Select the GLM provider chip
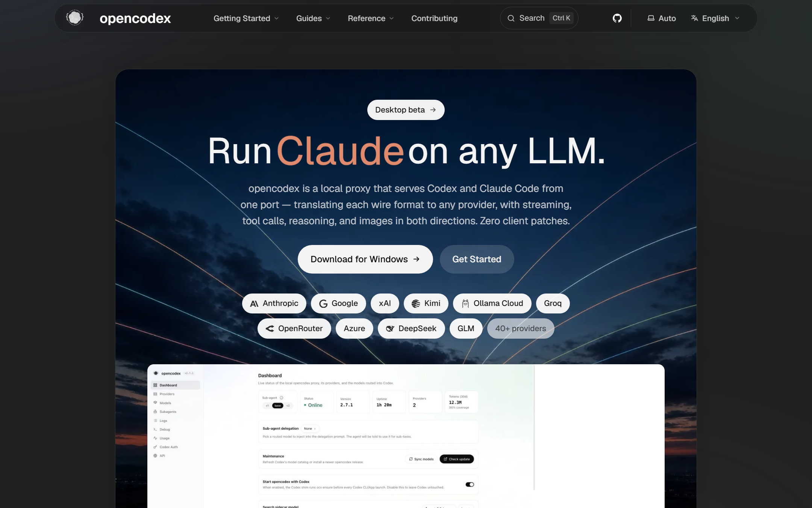The image size is (812, 508). (x=466, y=329)
